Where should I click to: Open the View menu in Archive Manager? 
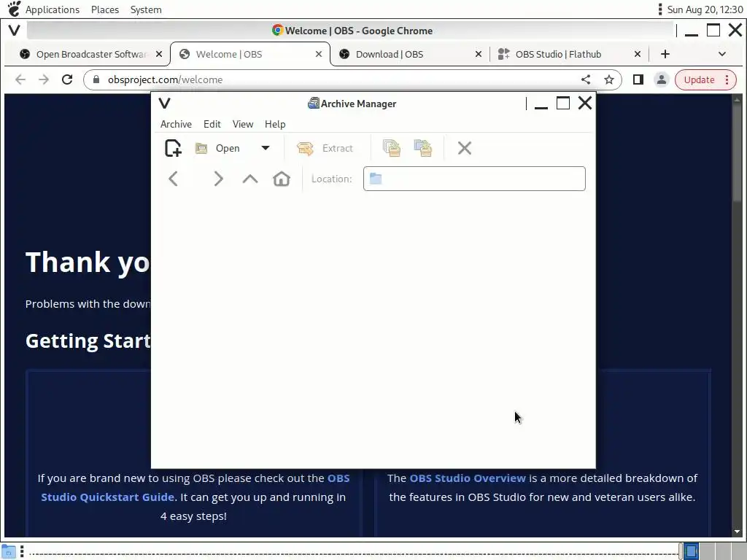pyautogui.click(x=243, y=124)
